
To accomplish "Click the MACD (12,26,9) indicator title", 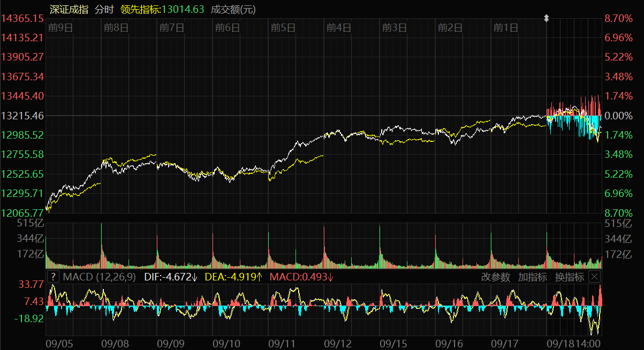I will point(99,277).
